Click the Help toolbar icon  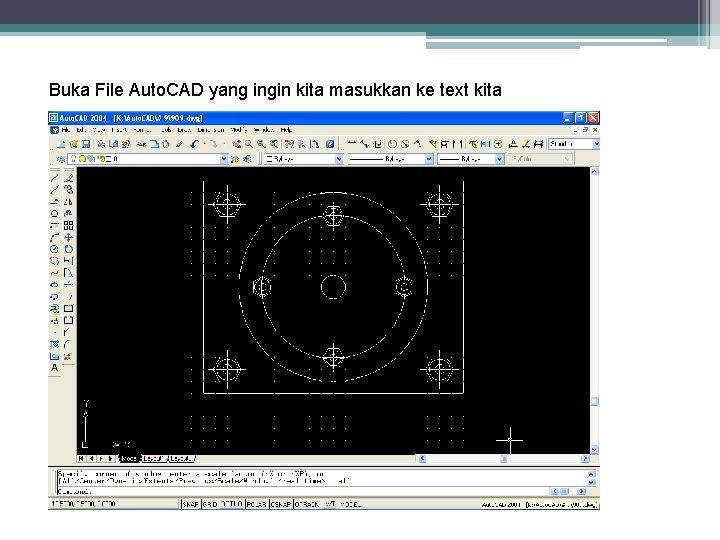(x=330, y=144)
